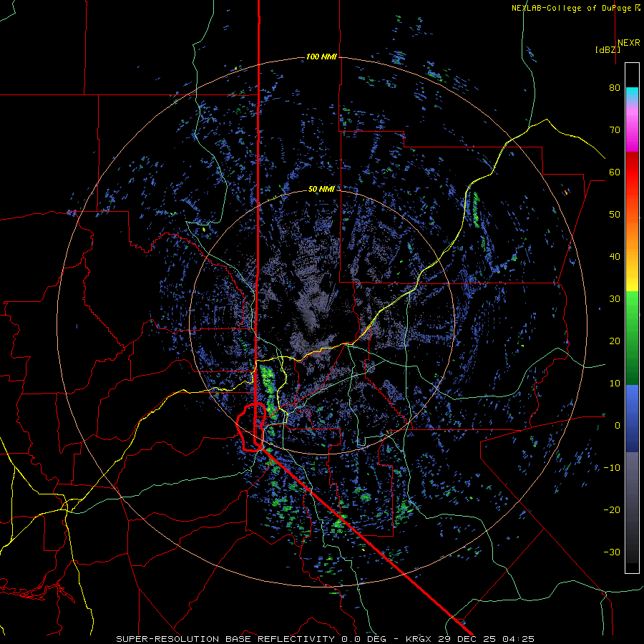Click the 50 NMI range ring label
The image size is (644, 644).
pos(321,189)
